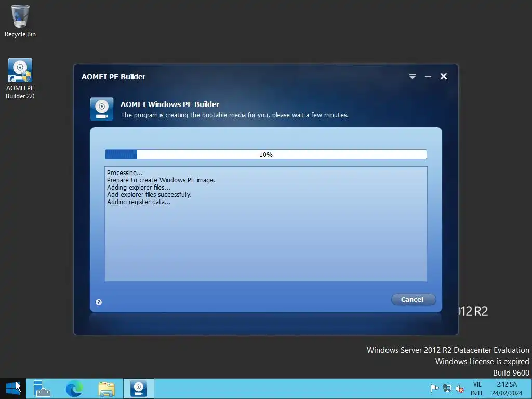This screenshot has width=532, height=399.
Task: Launch Microsoft Edge from the taskbar
Action: [74, 389]
